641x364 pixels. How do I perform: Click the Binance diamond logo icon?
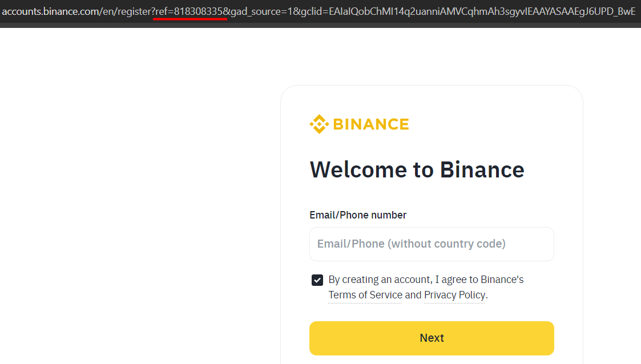coord(319,124)
